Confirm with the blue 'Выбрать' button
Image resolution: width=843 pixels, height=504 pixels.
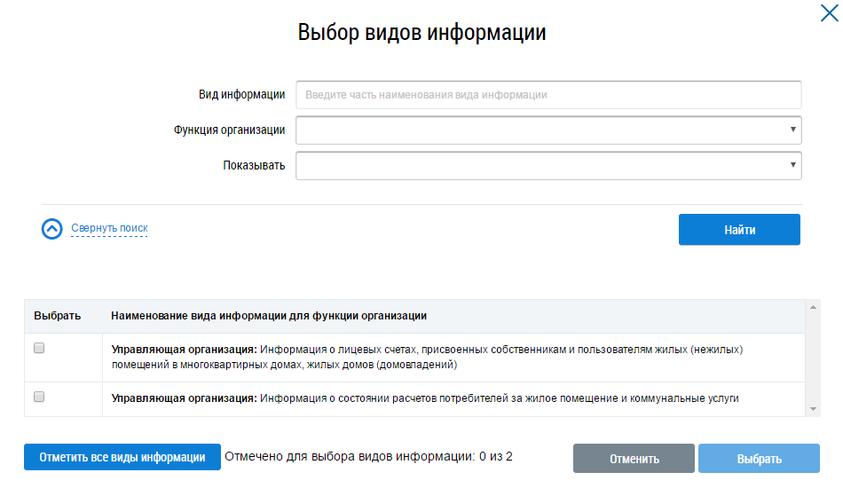pyautogui.click(x=759, y=459)
